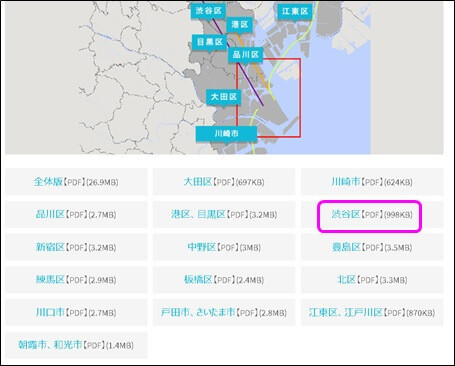
Task: Open the 品川区 PDF (2.7MB) link
Action: pos(76,214)
